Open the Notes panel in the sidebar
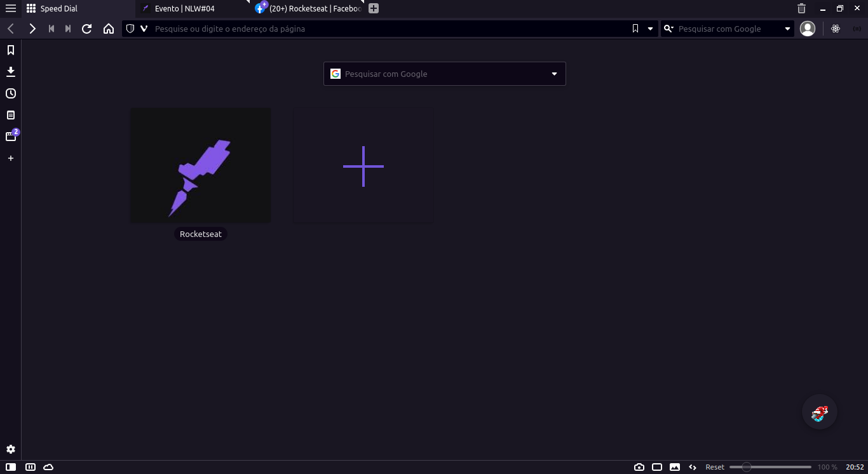The height and width of the screenshot is (474, 868). (x=11, y=115)
